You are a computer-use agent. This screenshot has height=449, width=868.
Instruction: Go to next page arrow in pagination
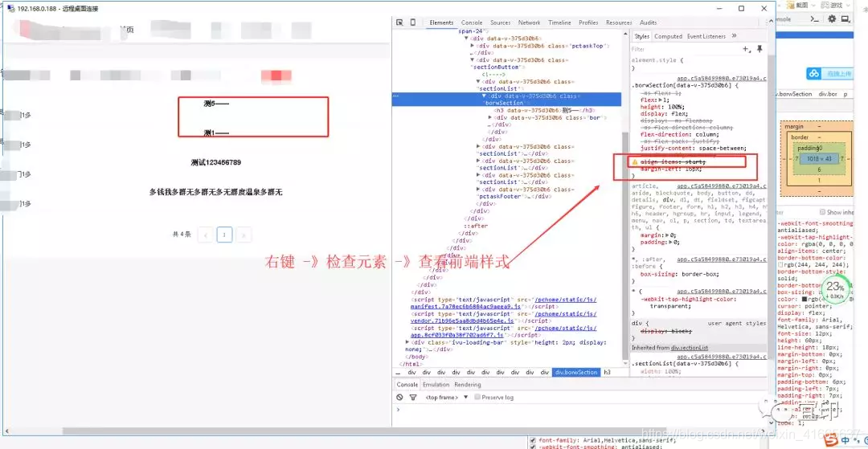(244, 235)
